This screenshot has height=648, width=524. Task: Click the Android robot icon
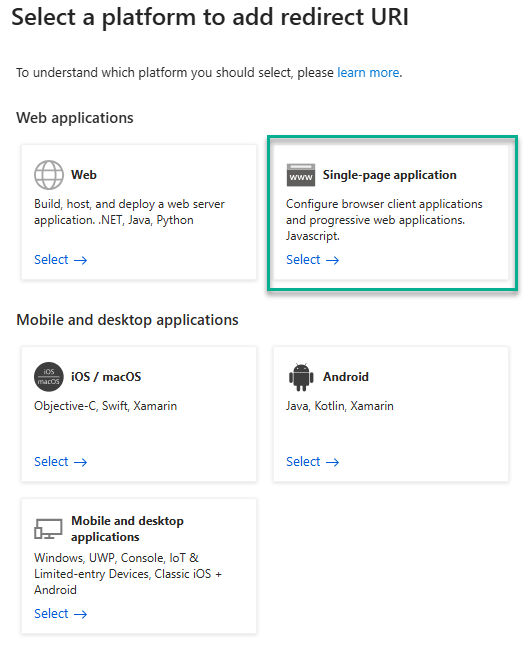pyautogui.click(x=300, y=376)
